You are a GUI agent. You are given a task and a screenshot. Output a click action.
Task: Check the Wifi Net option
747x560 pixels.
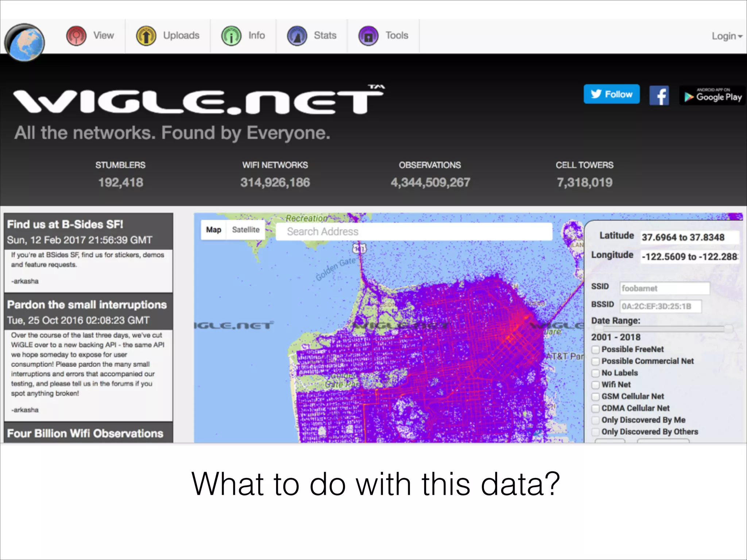click(x=596, y=385)
